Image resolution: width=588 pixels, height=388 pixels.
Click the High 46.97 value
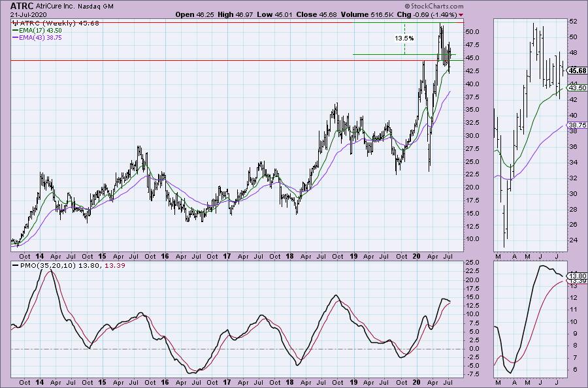pos(237,14)
